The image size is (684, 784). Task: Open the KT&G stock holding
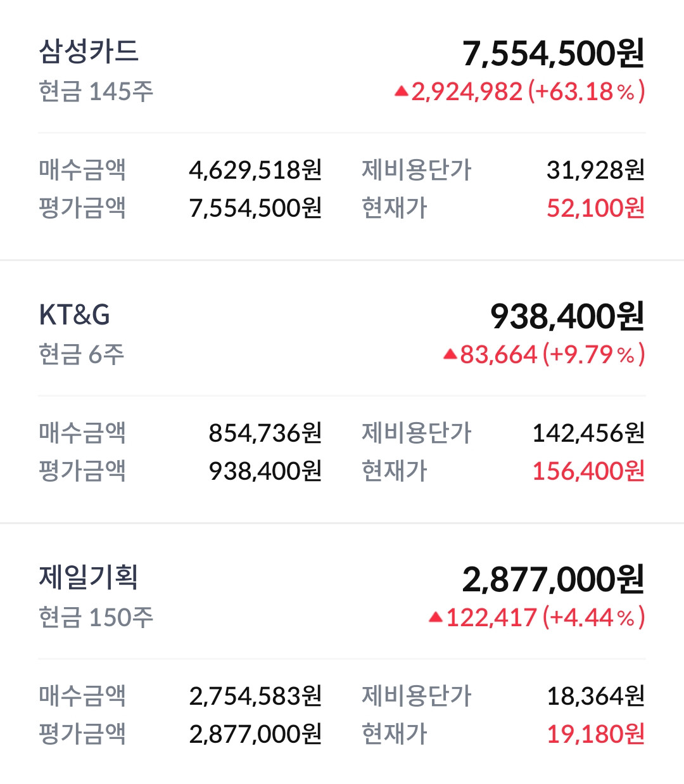(75, 315)
